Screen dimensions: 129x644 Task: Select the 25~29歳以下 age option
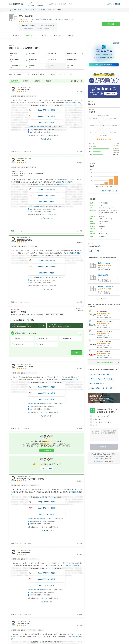pos(46,339)
